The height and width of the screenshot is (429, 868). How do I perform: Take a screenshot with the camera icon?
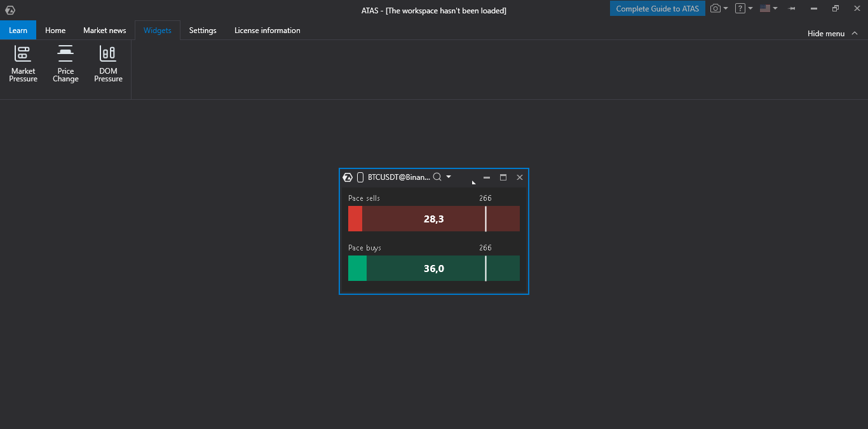[715, 8]
